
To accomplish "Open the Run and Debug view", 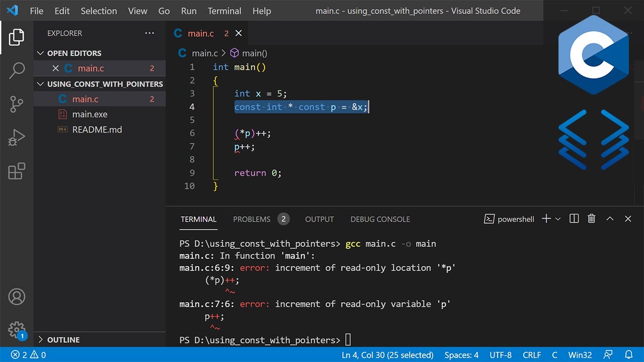I will pyautogui.click(x=17, y=138).
